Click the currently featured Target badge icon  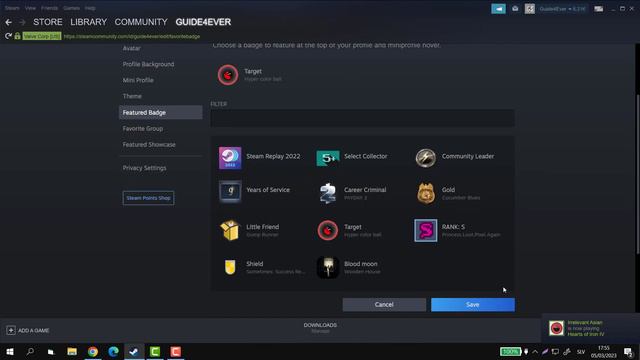coord(228,75)
